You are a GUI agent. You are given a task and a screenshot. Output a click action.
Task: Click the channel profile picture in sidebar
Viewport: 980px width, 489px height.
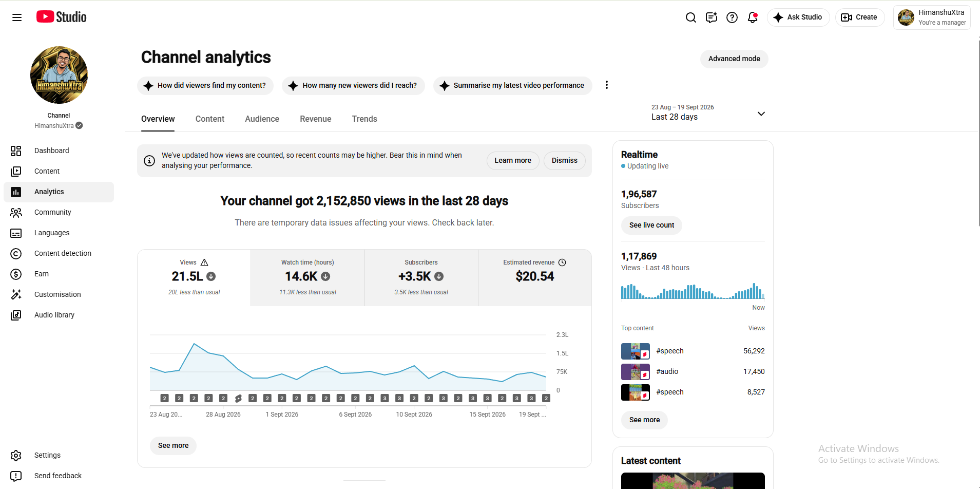click(59, 75)
